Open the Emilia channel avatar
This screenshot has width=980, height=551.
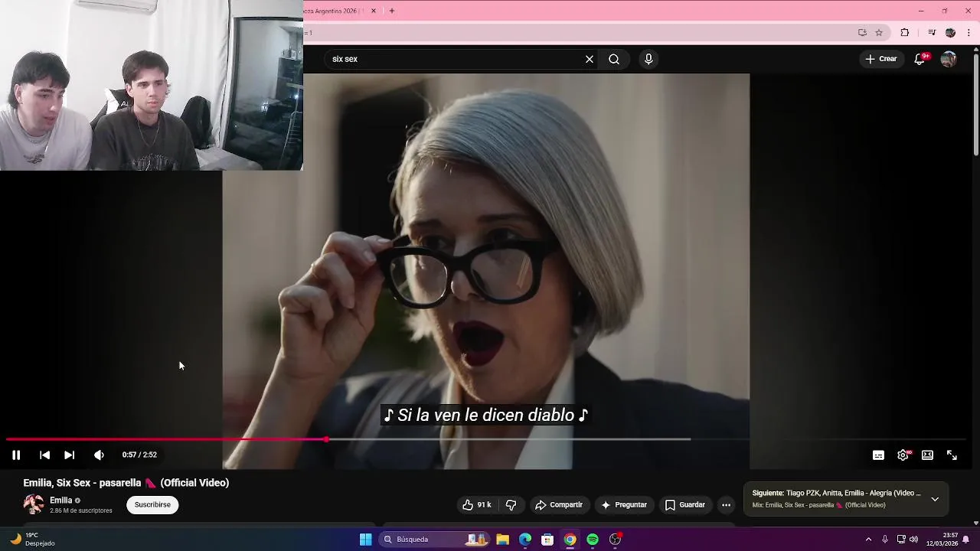(34, 504)
